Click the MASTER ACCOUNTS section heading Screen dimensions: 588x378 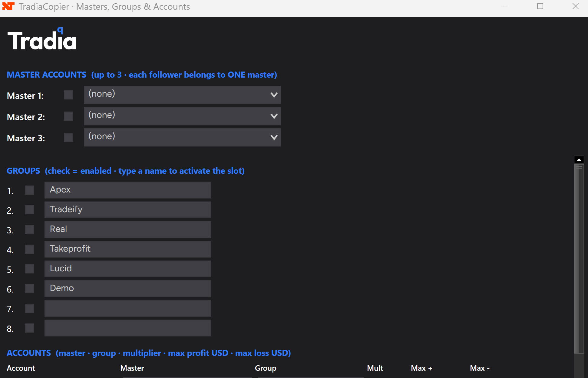pyautogui.click(x=142, y=75)
